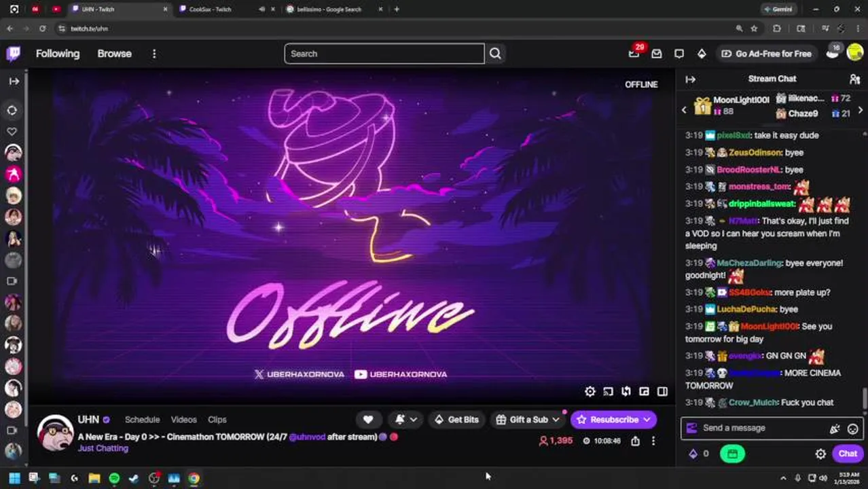This screenshot has height=489, width=868.
Task: Open File Explorer from the taskbar
Action: (94, 479)
